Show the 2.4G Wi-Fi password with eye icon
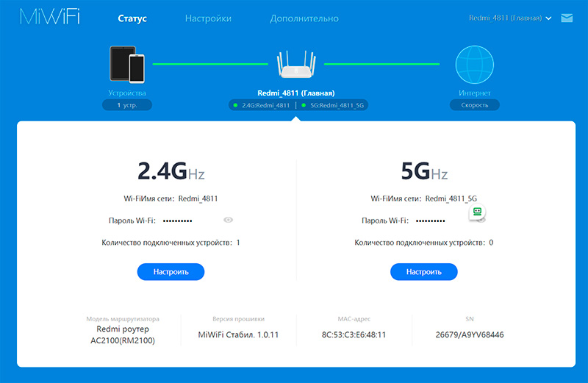This screenshot has width=588, height=383. 229,220
